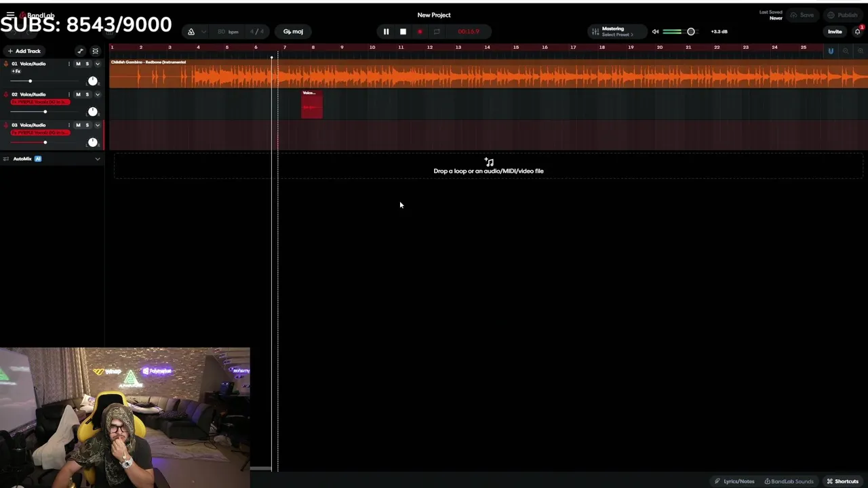Adjust track 01 pan knob

93,81
